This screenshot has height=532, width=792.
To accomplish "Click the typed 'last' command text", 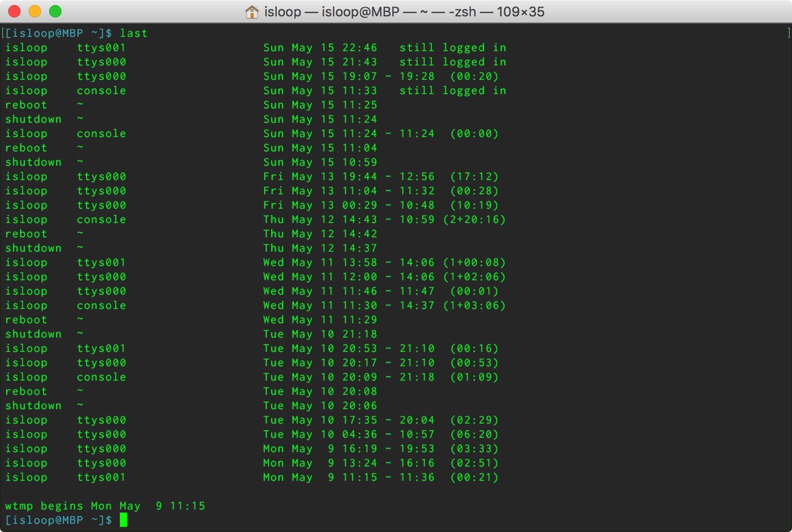I will pyautogui.click(x=134, y=33).
